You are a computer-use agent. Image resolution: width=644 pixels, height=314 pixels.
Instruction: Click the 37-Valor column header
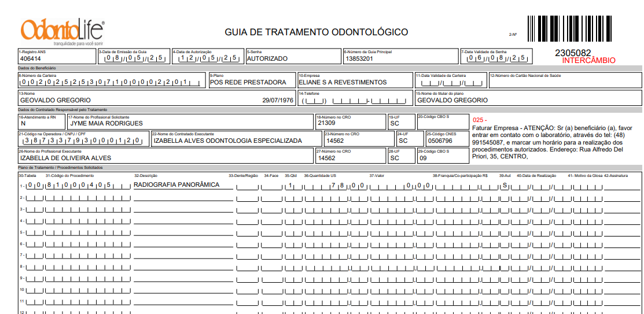(x=377, y=176)
